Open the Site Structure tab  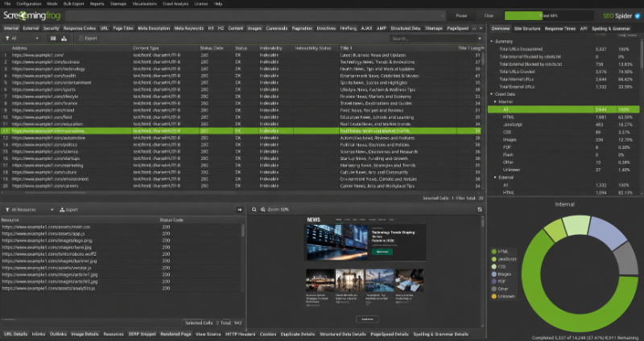click(x=527, y=29)
